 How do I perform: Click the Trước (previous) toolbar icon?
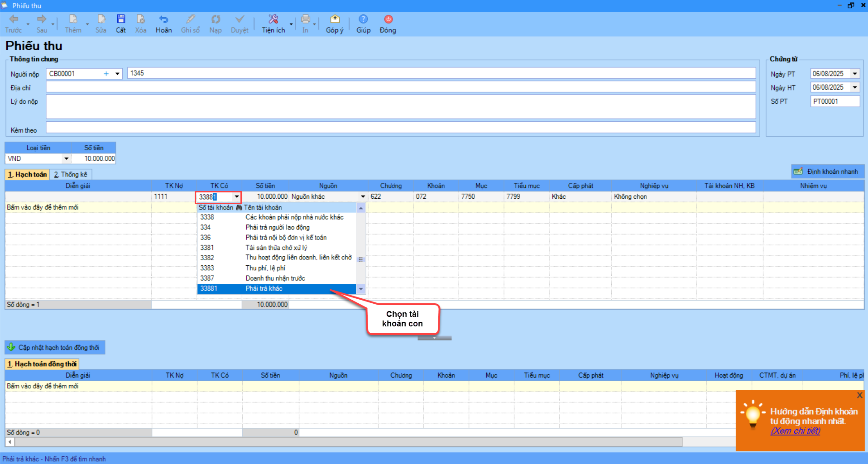coord(14,19)
